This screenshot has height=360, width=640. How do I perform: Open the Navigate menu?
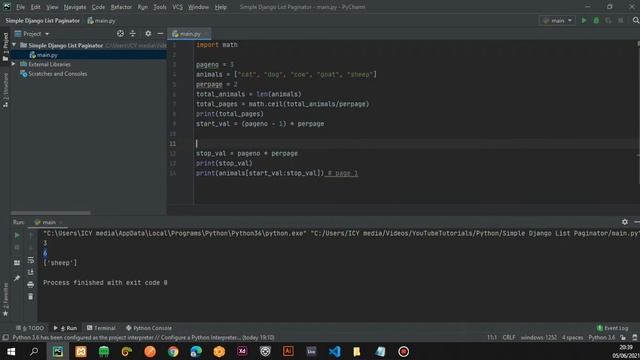(x=75, y=7)
